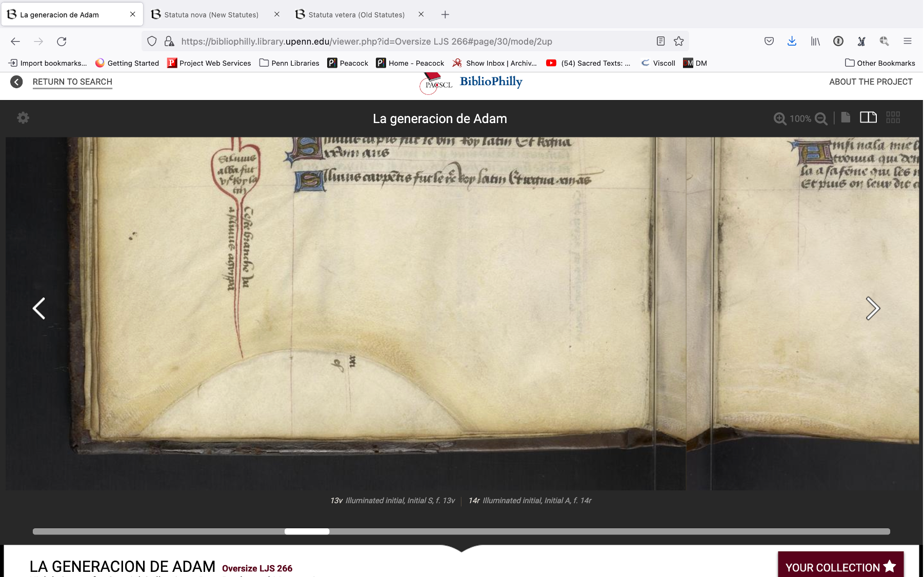Open a new browser tab with plus
Viewport: 924px width, 577px height.
445,14
